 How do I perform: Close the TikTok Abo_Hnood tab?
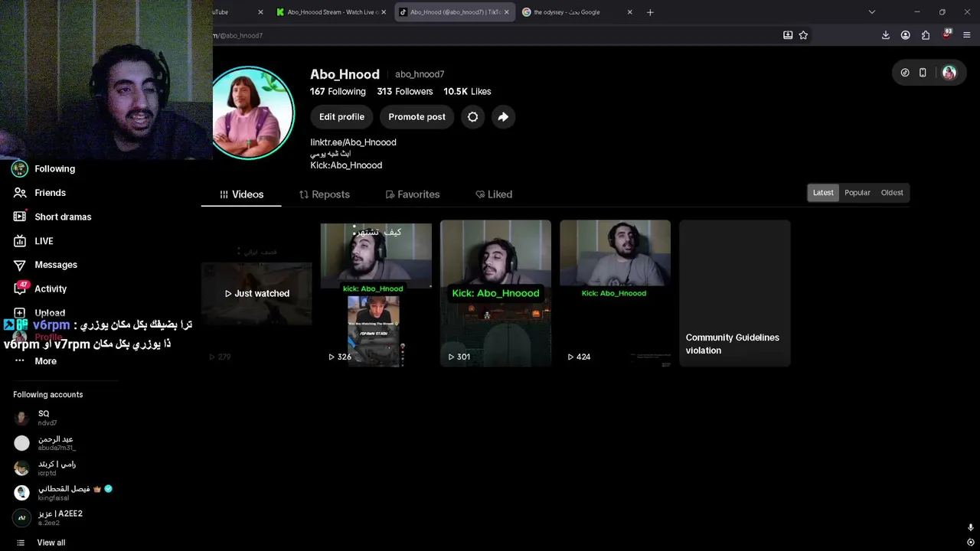point(506,12)
